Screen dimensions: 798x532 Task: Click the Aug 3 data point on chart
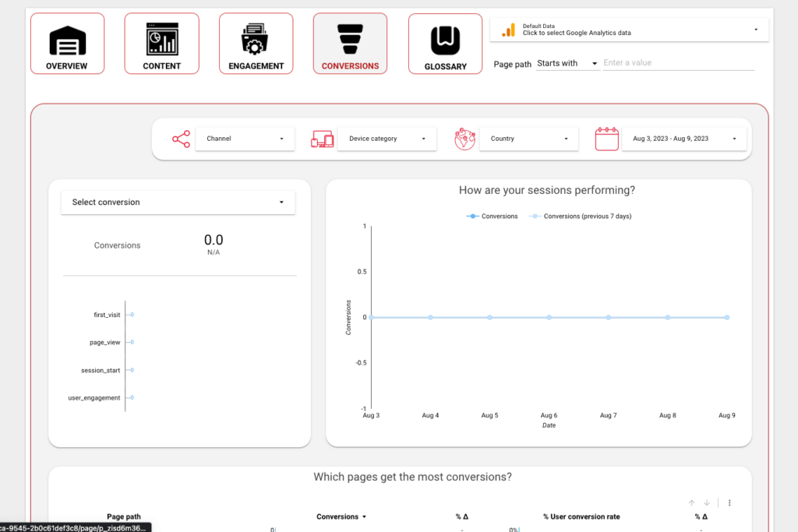372,317
